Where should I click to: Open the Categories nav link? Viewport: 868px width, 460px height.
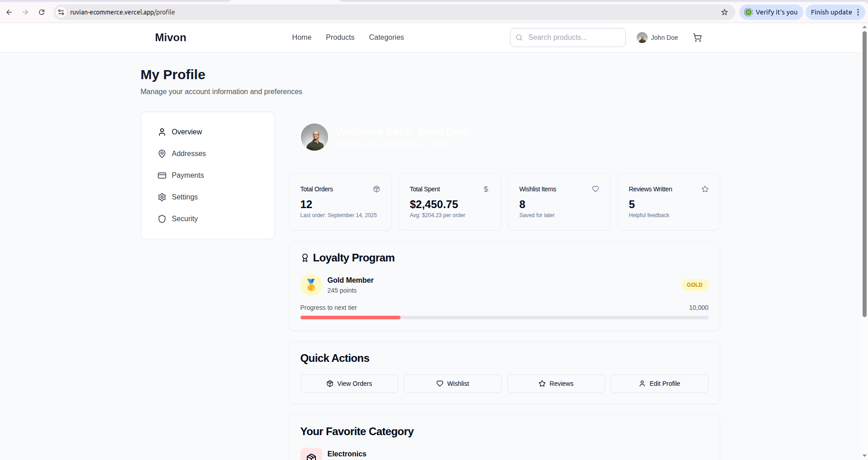386,38
